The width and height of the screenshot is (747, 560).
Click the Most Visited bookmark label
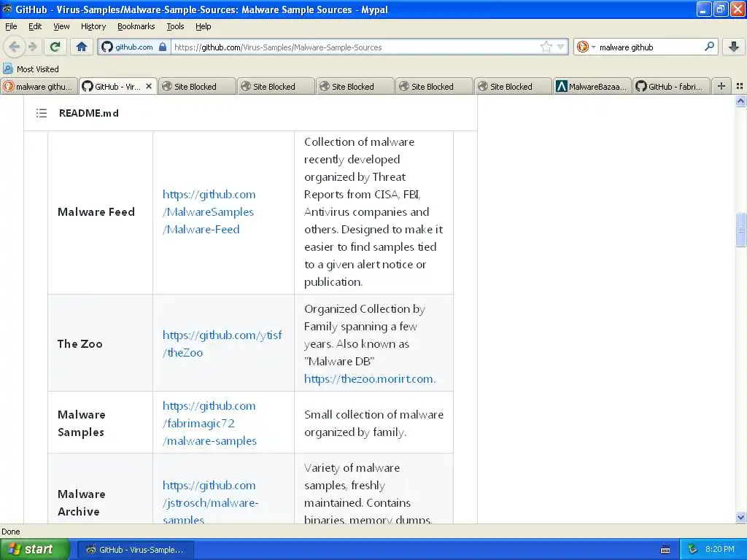[38, 69]
